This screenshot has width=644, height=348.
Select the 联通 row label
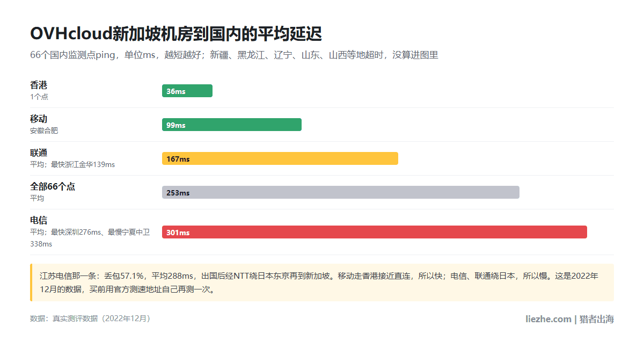(x=39, y=153)
